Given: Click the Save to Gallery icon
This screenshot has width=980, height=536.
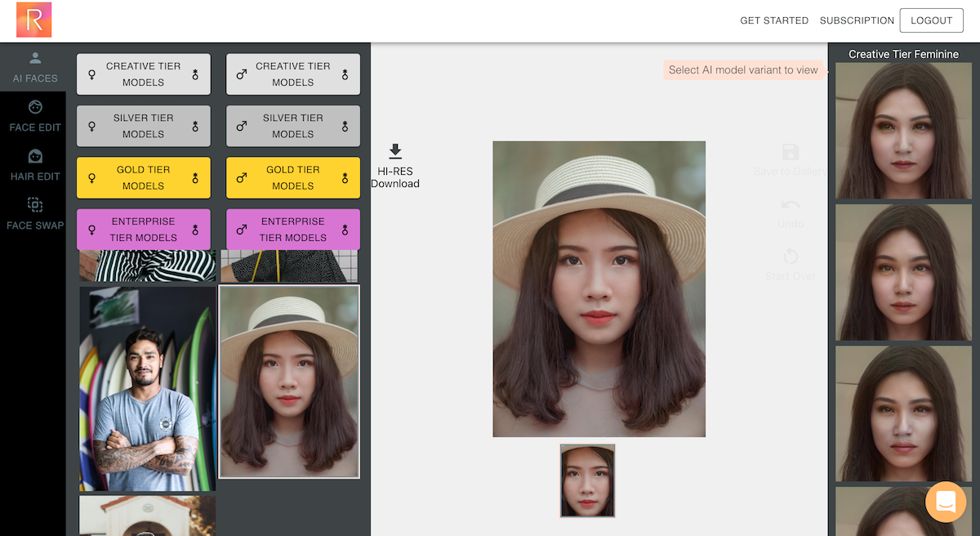Looking at the screenshot, I should pos(790,153).
